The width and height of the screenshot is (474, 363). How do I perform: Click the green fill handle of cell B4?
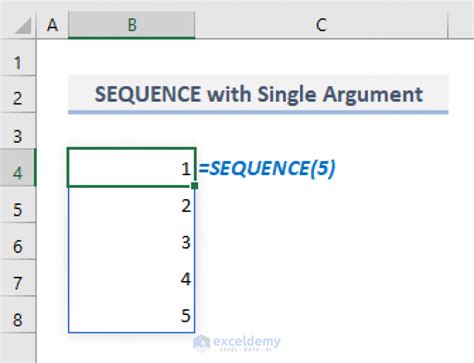[195, 186]
